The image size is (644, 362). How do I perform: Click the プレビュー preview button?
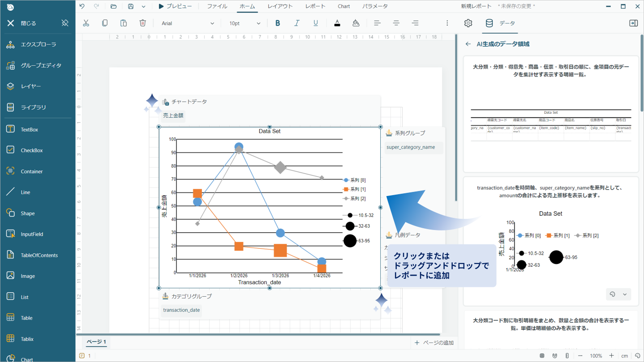pyautogui.click(x=175, y=6)
